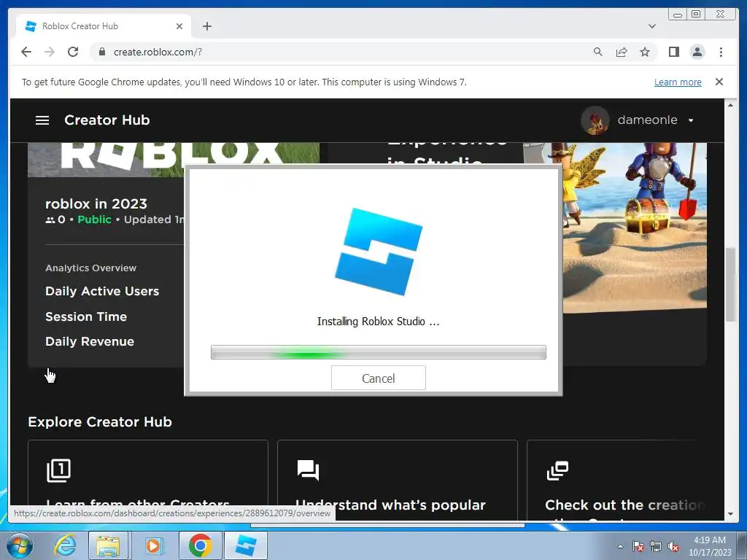Click the network status tray icon
The image size is (747, 560).
pyautogui.click(x=656, y=546)
